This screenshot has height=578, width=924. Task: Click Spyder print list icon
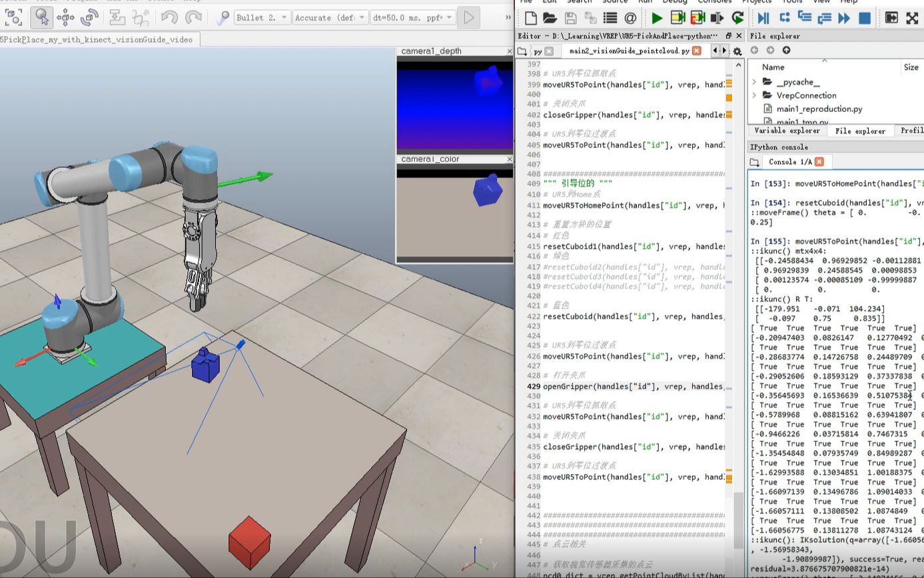tap(610, 18)
